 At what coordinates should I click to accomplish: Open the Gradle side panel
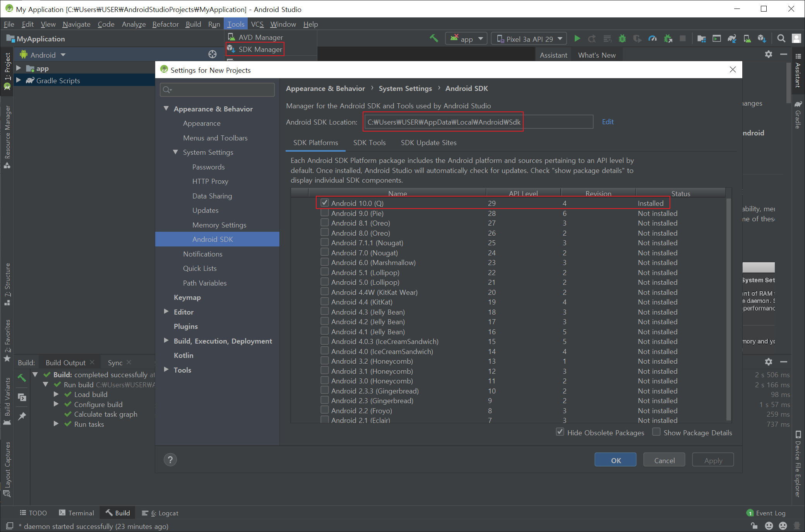(798, 115)
